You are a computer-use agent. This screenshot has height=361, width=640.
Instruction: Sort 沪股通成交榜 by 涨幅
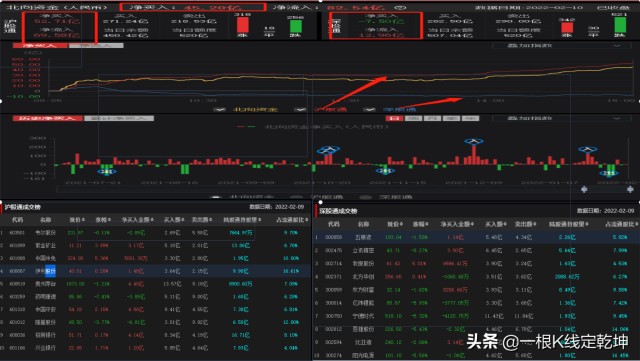pos(103,220)
